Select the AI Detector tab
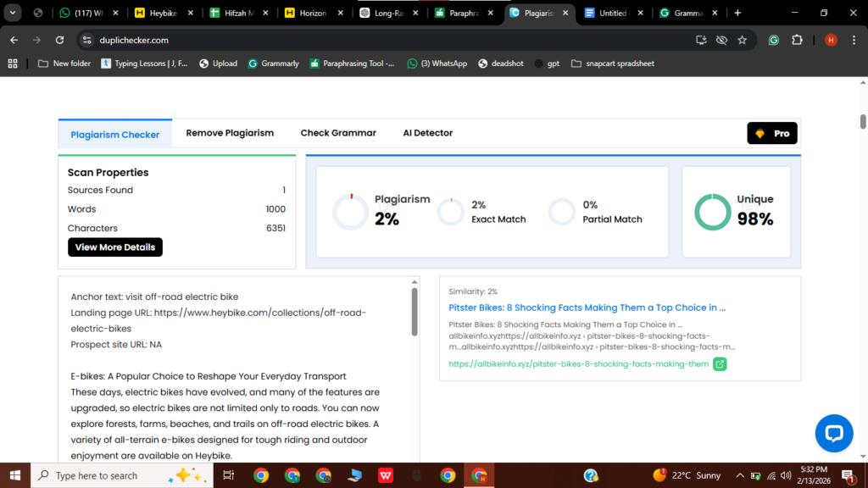This screenshot has width=868, height=488. pos(427,133)
